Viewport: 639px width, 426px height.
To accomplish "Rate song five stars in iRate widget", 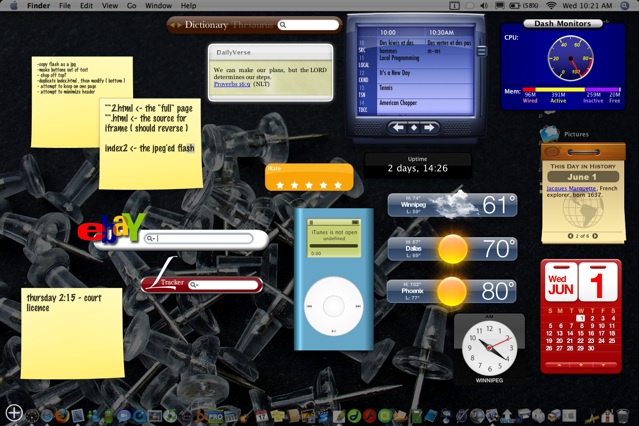I will pos(338,185).
